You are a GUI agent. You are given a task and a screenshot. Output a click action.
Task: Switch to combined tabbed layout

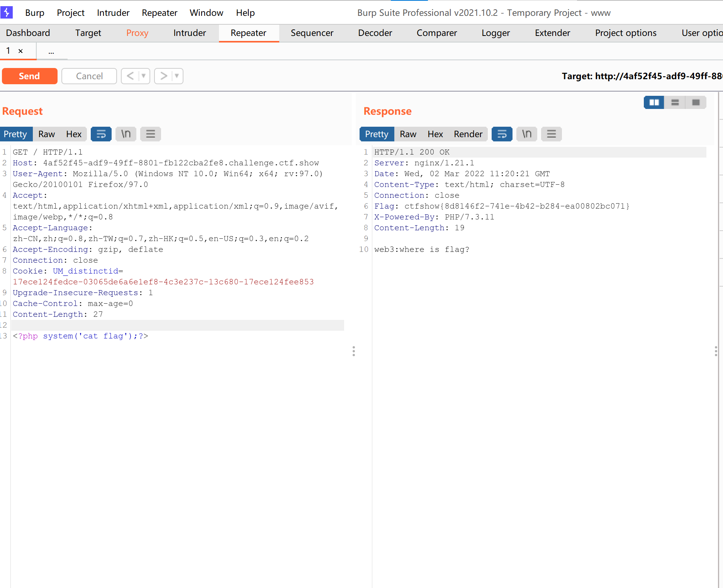(x=696, y=102)
